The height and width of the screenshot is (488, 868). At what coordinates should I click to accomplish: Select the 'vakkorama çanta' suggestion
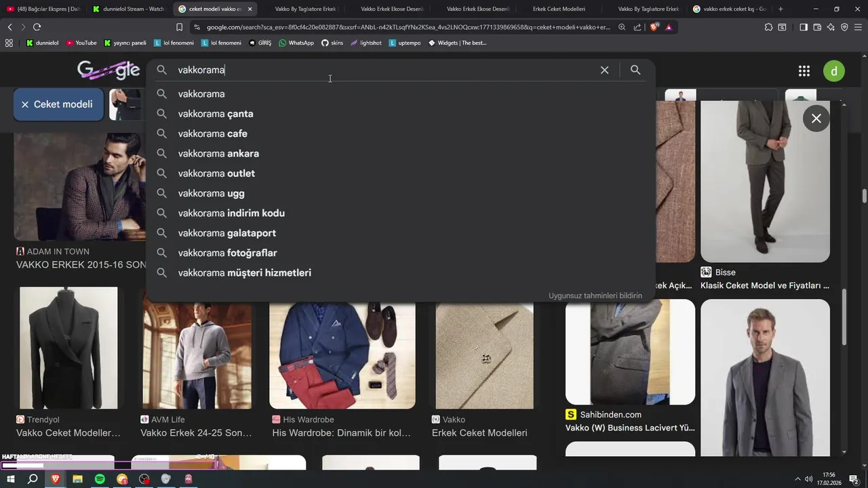400,114
